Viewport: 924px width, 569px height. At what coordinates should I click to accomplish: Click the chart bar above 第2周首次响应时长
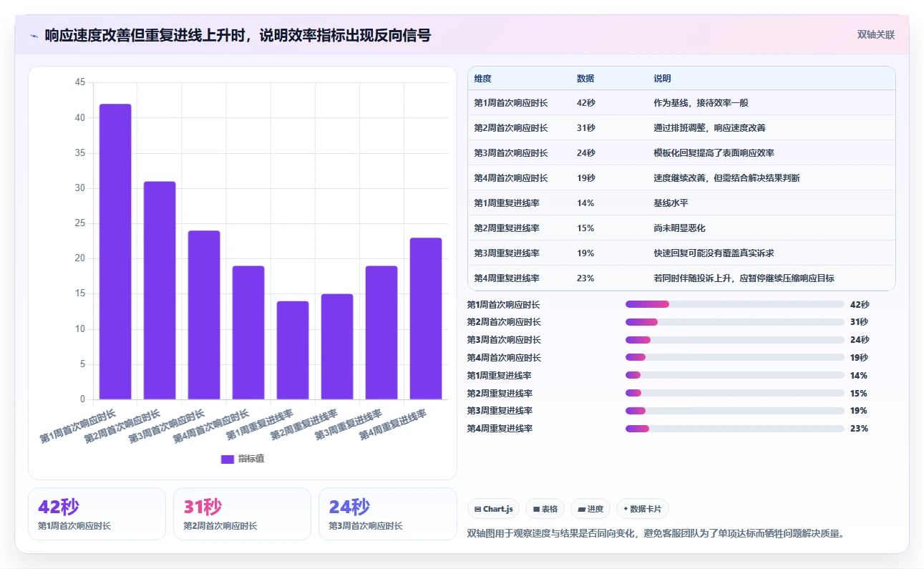click(160, 290)
